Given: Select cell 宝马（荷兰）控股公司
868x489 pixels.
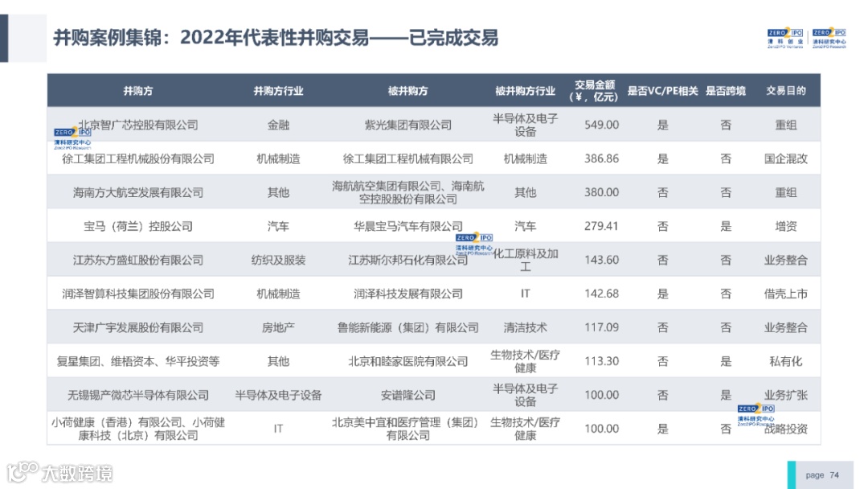Looking at the screenshot, I should point(138,226).
